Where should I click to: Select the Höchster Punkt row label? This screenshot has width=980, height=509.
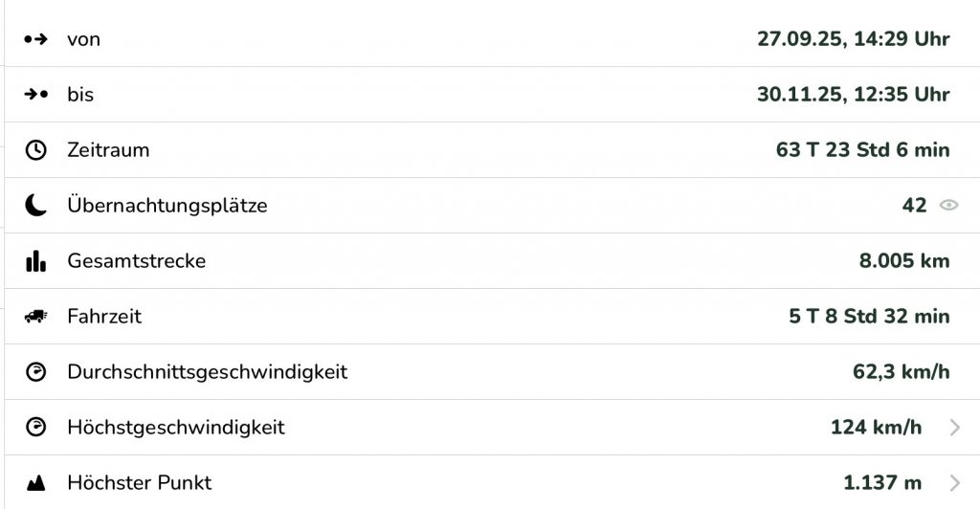coord(139,483)
